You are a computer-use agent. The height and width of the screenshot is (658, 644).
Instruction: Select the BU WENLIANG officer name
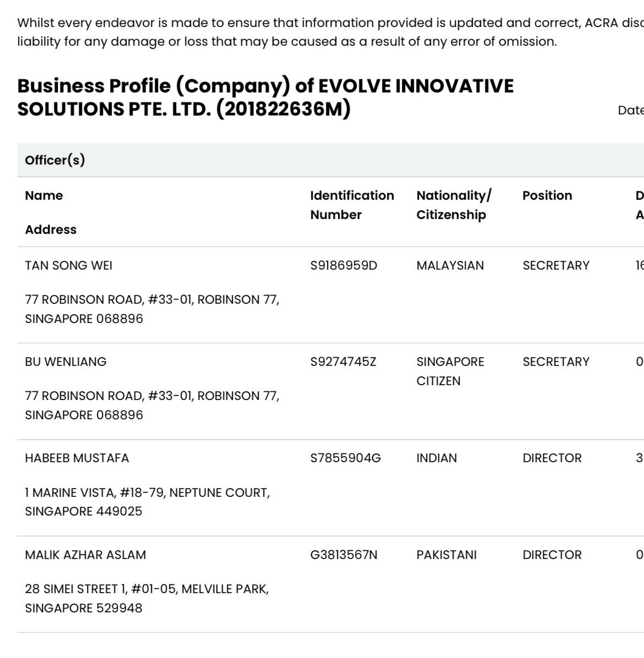pos(66,361)
